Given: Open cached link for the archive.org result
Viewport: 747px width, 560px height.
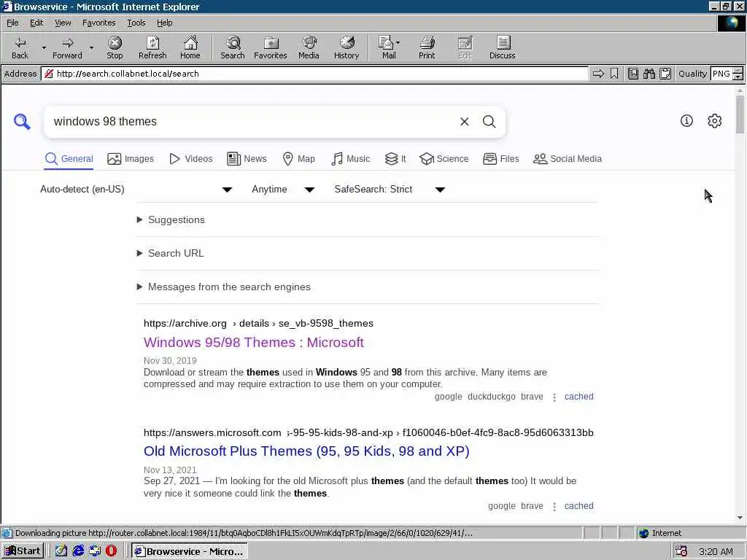Looking at the screenshot, I should coord(578,396).
